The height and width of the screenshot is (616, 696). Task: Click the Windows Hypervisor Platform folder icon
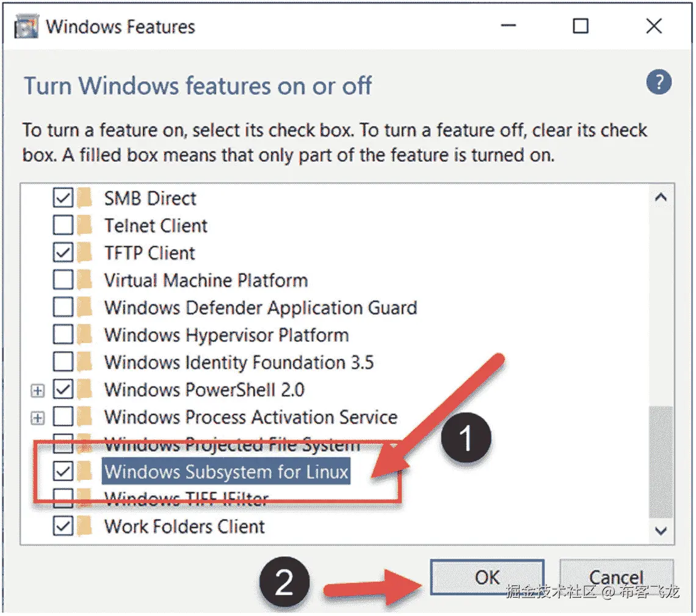[x=84, y=335]
